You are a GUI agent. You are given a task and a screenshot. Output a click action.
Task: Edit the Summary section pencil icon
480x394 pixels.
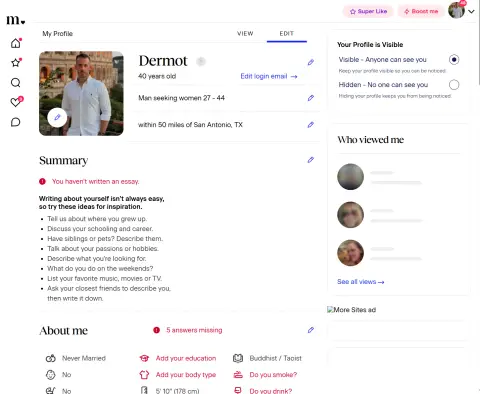(x=311, y=160)
